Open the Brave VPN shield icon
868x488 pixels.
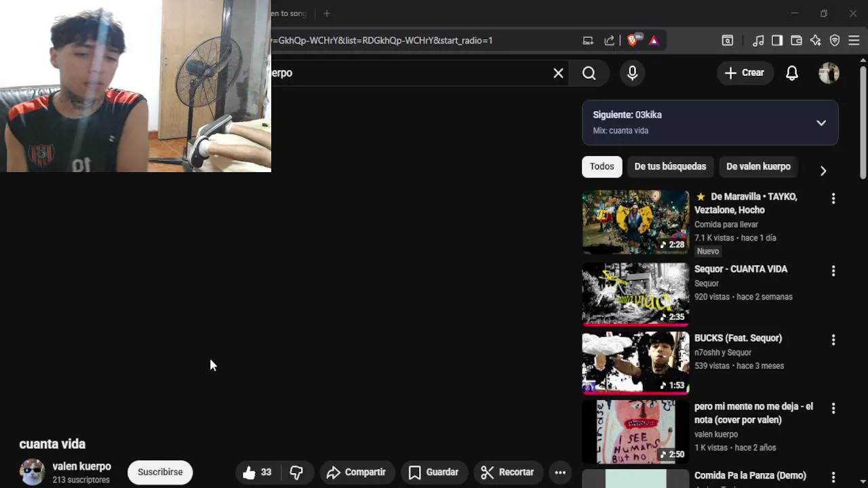[835, 41]
